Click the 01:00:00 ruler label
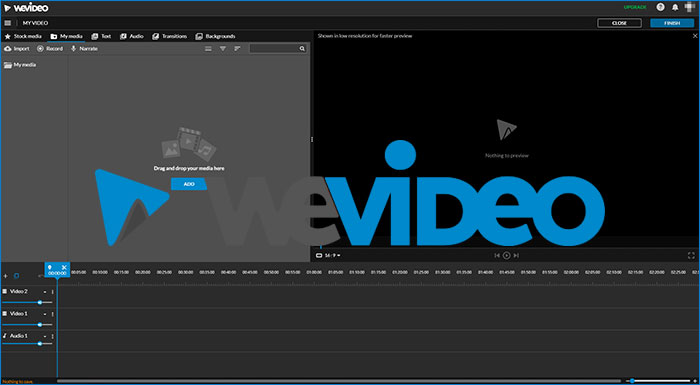This screenshot has width=700, height=385. (x=314, y=272)
